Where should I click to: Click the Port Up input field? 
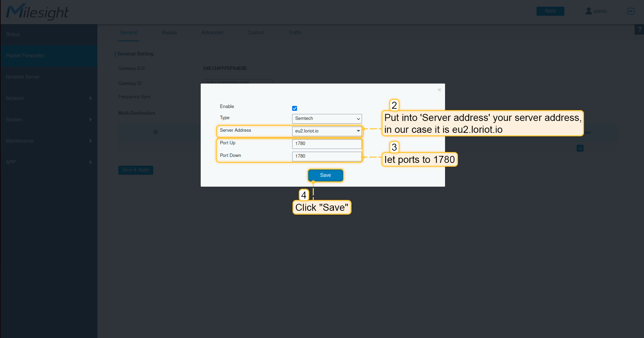pyautogui.click(x=327, y=144)
